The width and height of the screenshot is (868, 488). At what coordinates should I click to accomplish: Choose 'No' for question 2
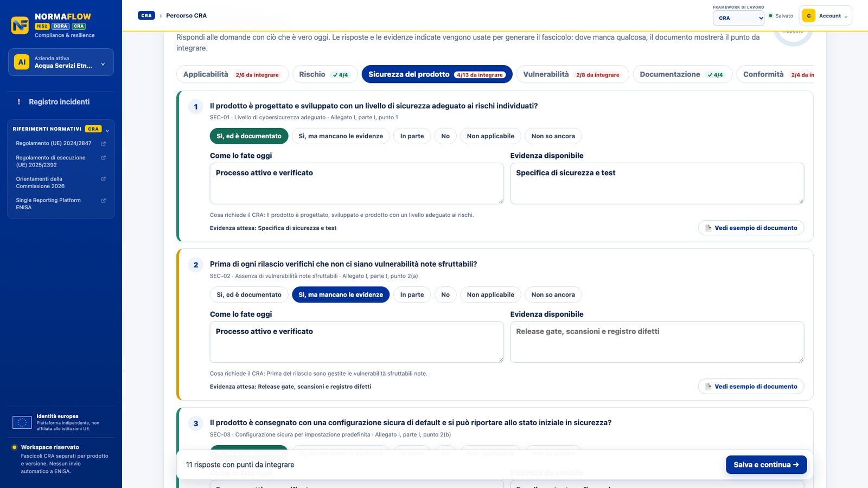click(445, 294)
